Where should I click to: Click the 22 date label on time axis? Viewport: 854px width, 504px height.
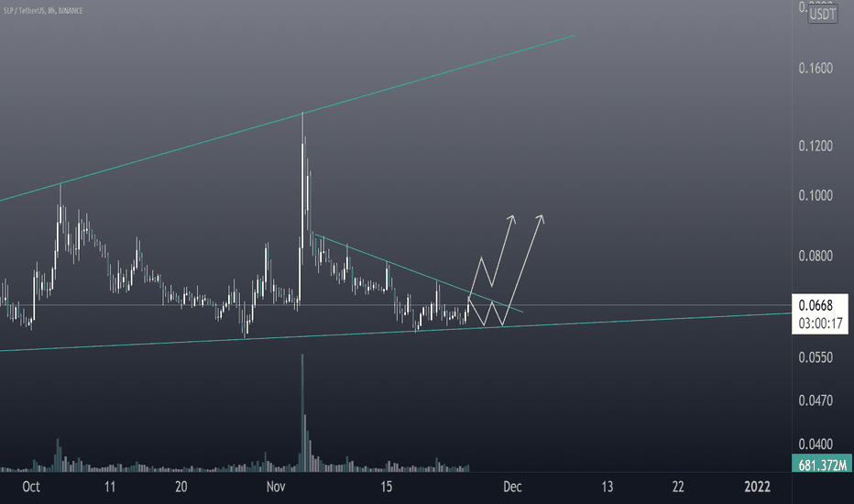tap(678, 487)
